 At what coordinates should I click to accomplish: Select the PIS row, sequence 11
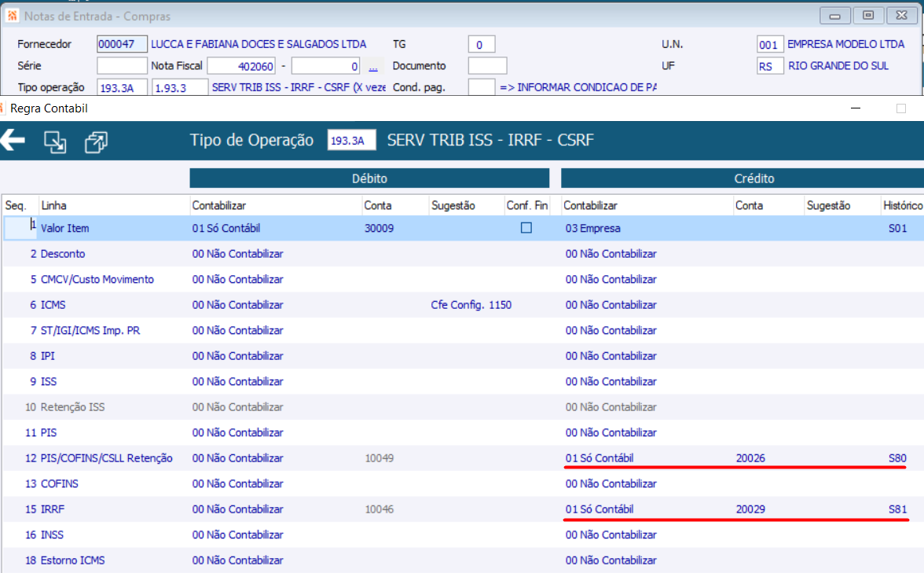click(x=464, y=432)
